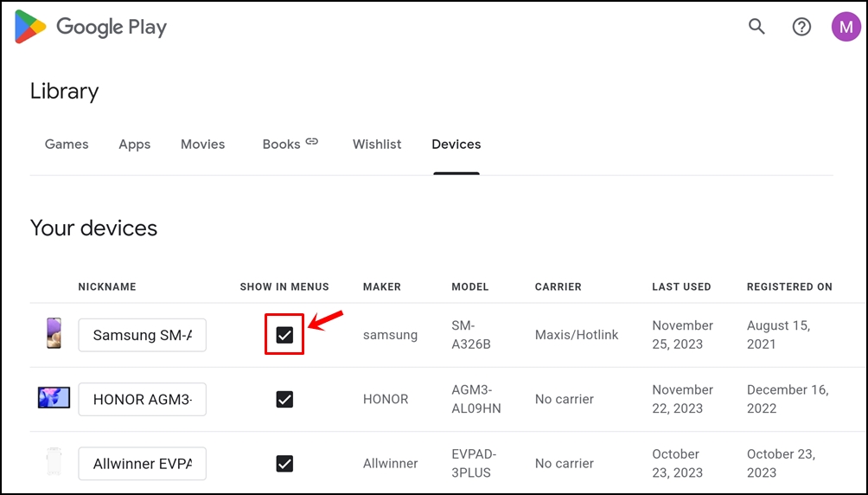This screenshot has height=495, width=868.
Task: Click last used 'October 23, 2023' for Allwinner
Action: (x=678, y=463)
